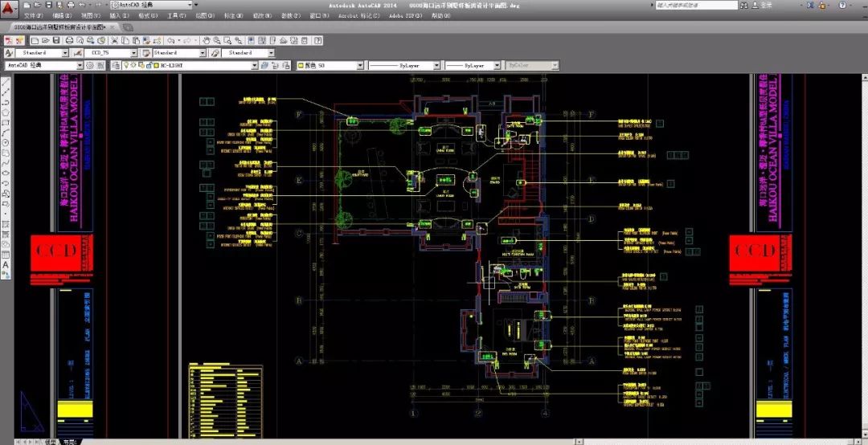Select the Multiline Text 'A' tool

[x=6, y=264]
